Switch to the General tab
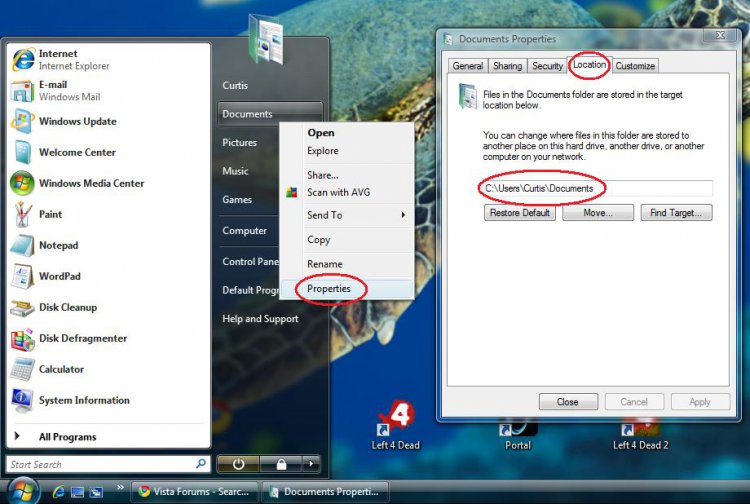This screenshot has height=504, width=750. coord(467,66)
